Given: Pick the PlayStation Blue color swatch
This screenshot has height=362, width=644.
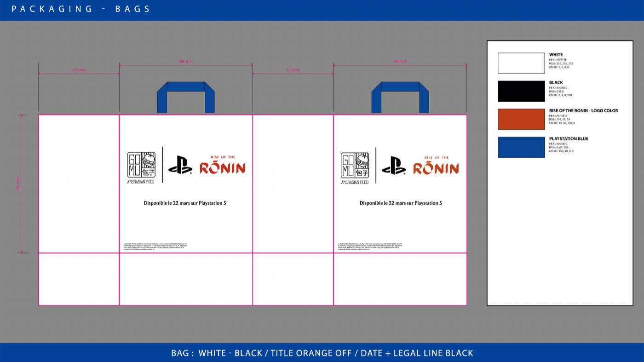Looking at the screenshot, I should click(x=521, y=147).
